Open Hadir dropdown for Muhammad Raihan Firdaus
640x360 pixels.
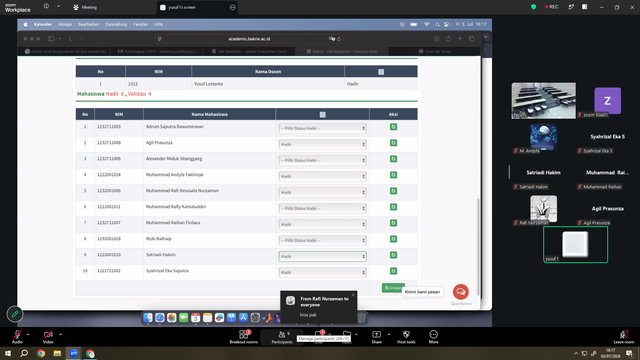[x=322, y=224]
